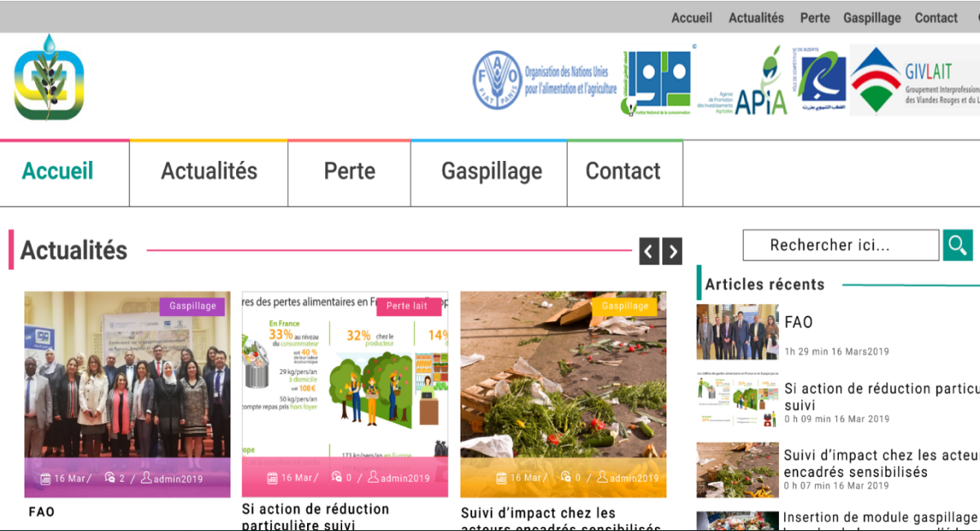The height and width of the screenshot is (531, 980).
Task: Click the 'Articles récents' sidebar heading
Action: coord(765,284)
